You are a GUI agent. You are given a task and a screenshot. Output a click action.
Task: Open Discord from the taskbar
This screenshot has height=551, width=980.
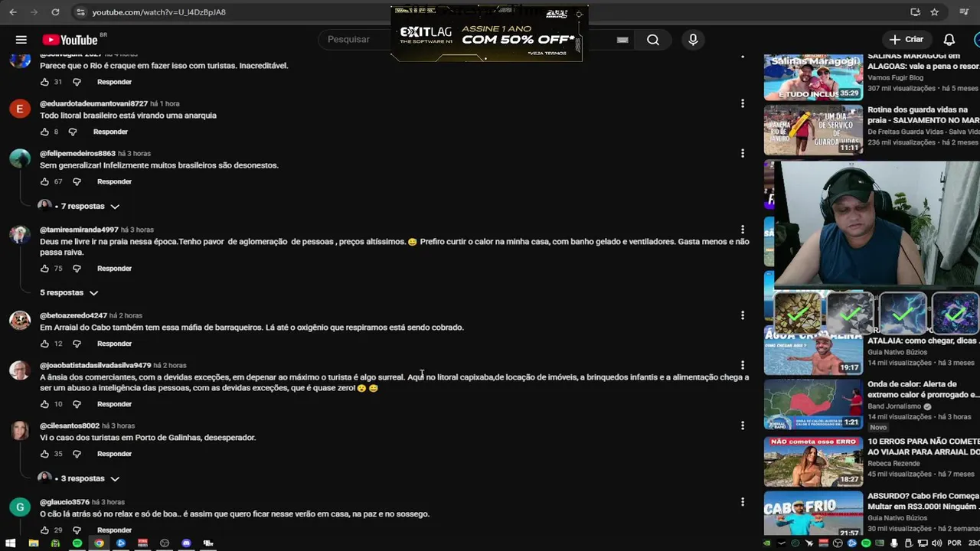coord(186,543)
